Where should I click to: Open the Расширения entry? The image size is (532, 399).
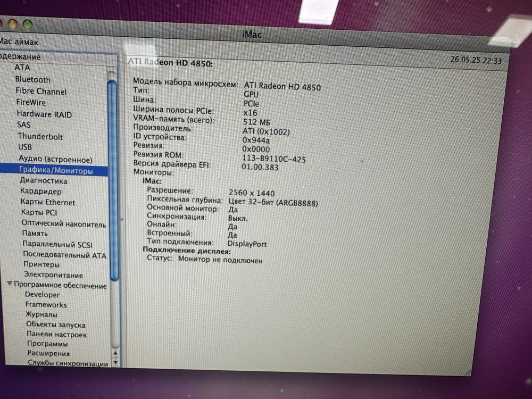48,353
